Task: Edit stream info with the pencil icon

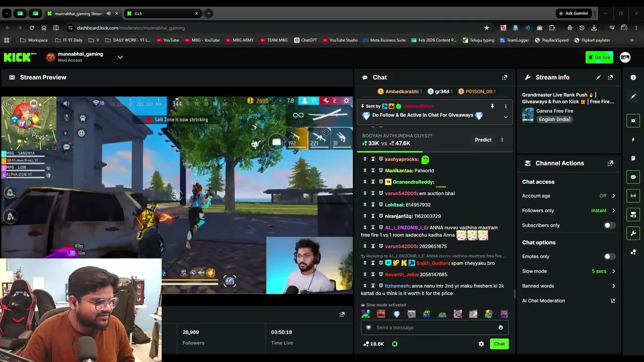Action: point(598,77)
